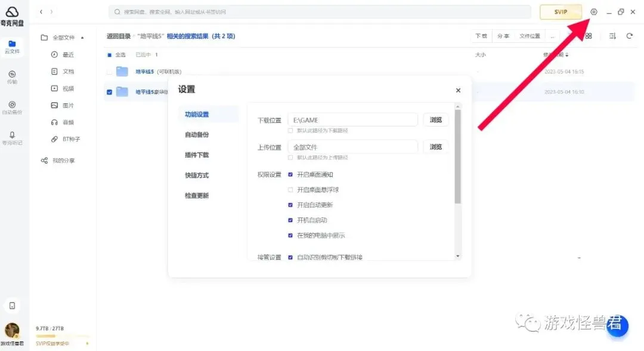Go back with the left arrow
The image size is (644, 351).
(x=41, y=12)
